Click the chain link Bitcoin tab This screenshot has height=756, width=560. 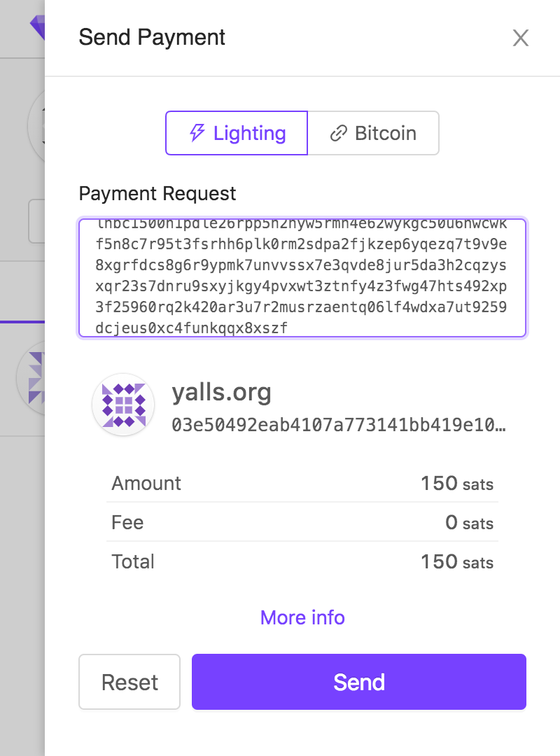pyautogui.click(x=373, y=133)
